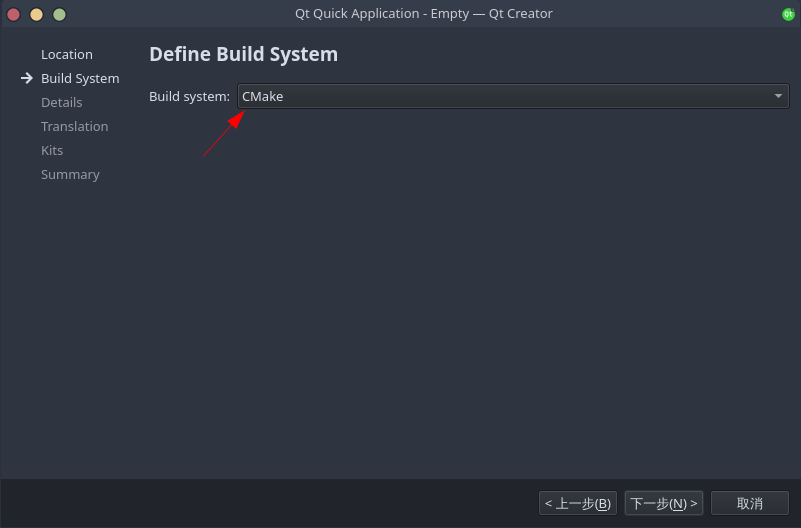Open the CMake combo box

(x=513, y=96)
